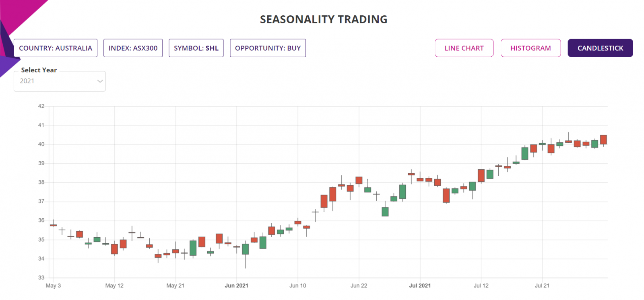Click the year dropdown chevron arrow
Viewport: 644px width, 300px height.
(x=100, y=81)
